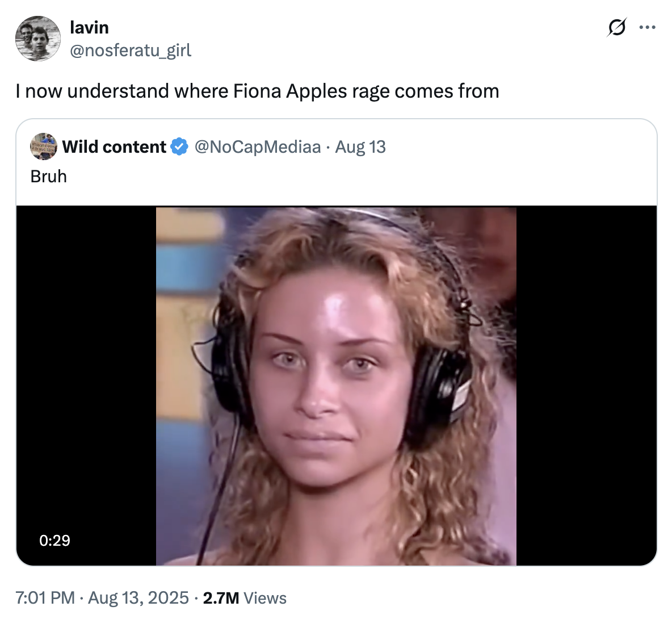
Task: Click the blue verified badge
Action: 179,147
